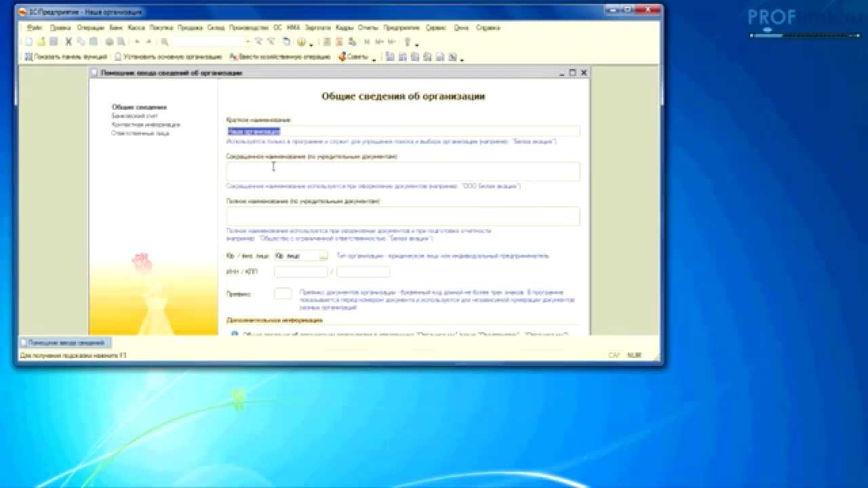Click the Paste toolbar icon
The height and width of the screenshot is (488, 868).
click(x=94, y=41)
